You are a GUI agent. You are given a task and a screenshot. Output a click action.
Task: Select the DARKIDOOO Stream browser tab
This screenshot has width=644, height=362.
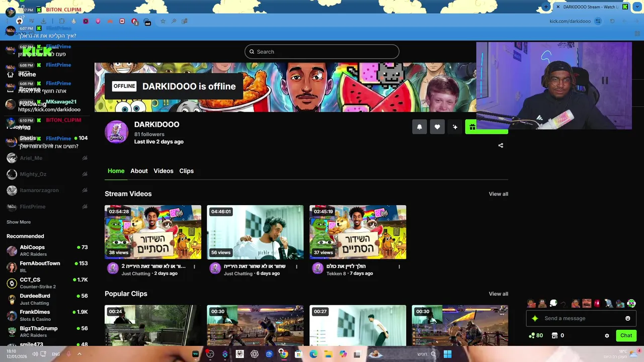click(592, 7)
